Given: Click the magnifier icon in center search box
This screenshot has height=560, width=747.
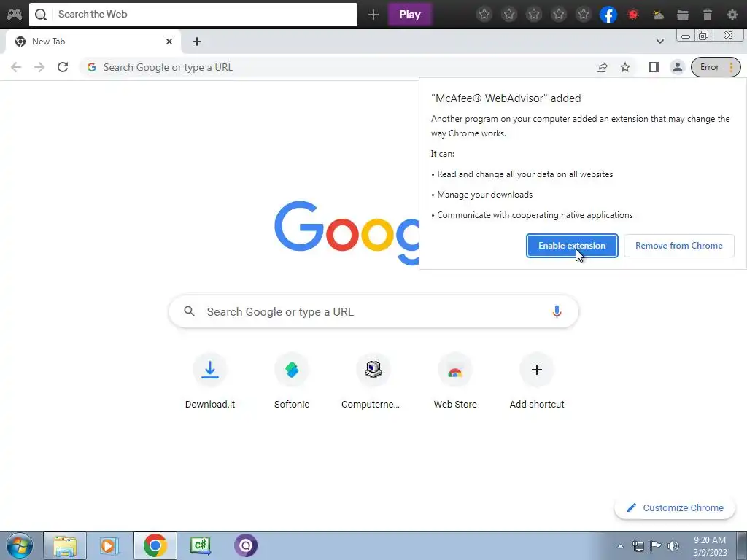Looking at the screenshot, I should click(189, 311).
